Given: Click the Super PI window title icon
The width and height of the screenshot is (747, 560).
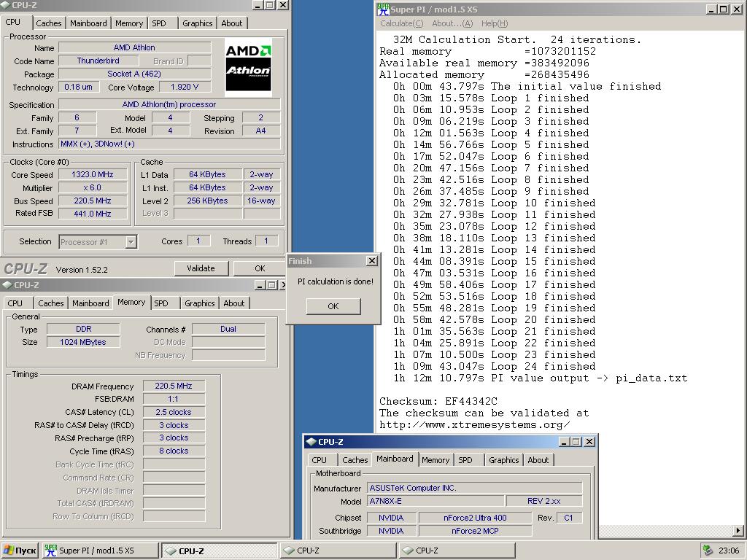Looking at the screenshot, I should pyautogui.click(x=382, y=9).
